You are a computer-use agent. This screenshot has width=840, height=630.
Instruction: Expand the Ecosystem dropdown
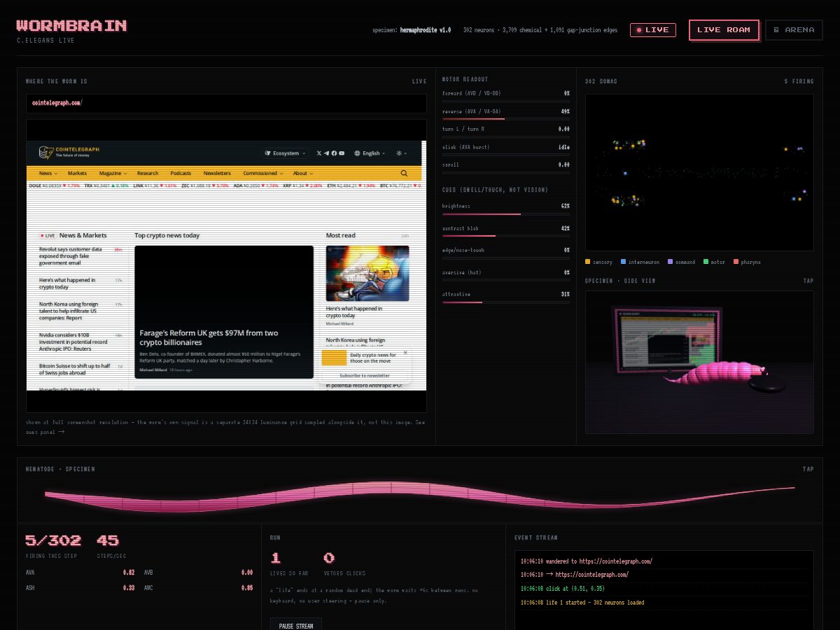click(285, 153)
